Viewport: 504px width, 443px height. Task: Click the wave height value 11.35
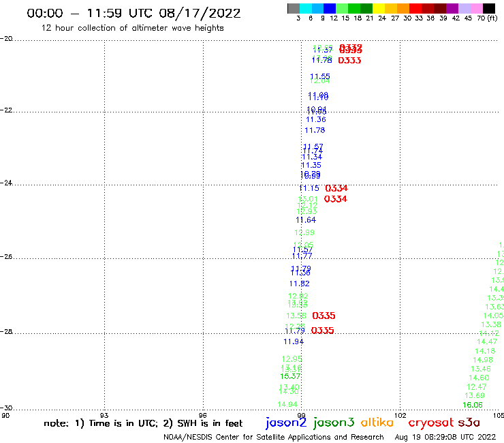pos(311,166)
